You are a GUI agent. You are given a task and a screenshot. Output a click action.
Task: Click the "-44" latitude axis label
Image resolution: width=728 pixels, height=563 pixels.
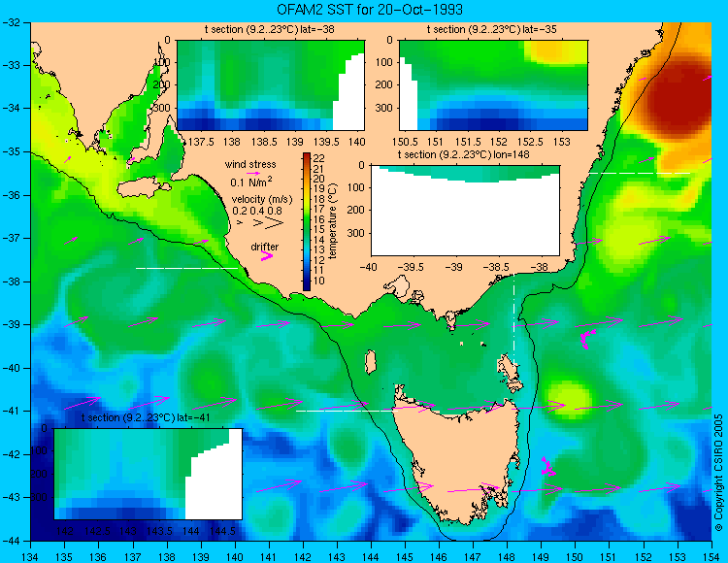point(12,541)
